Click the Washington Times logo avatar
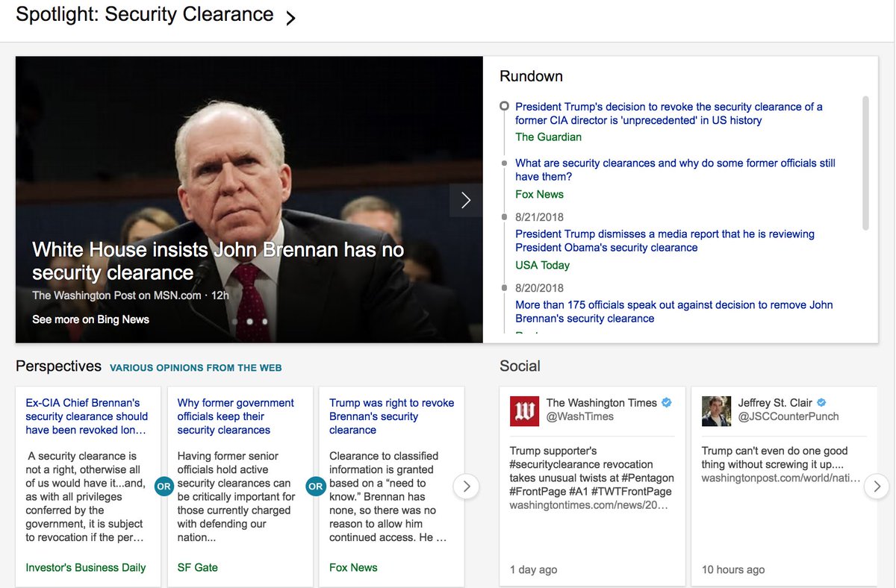The height and width of the screenshot is (588, 896). coord(524,411)
